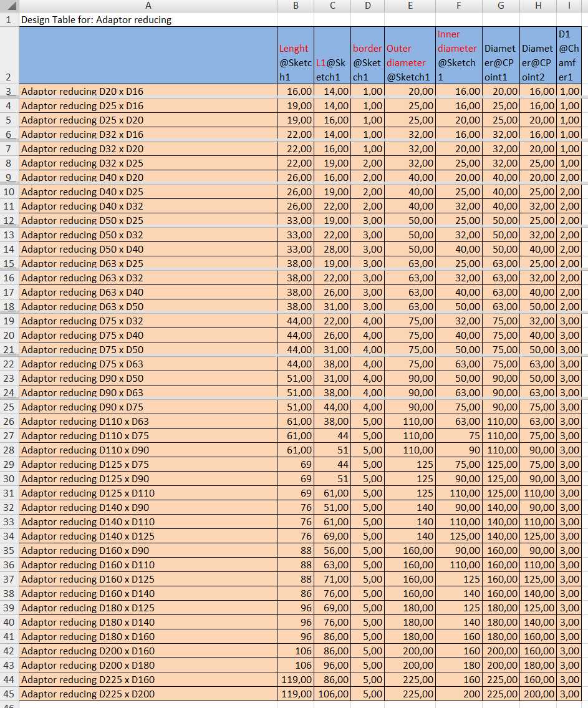Select column A header
The width and height of the screenshot is (588, 708).
148,6
